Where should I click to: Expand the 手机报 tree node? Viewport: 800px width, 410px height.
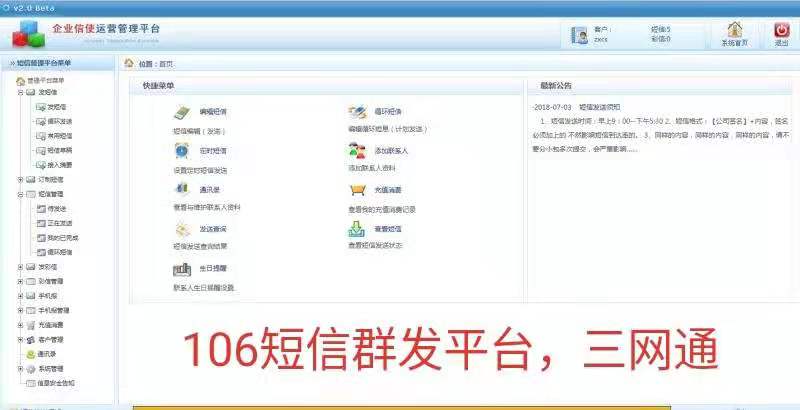[x=20, y=296]
